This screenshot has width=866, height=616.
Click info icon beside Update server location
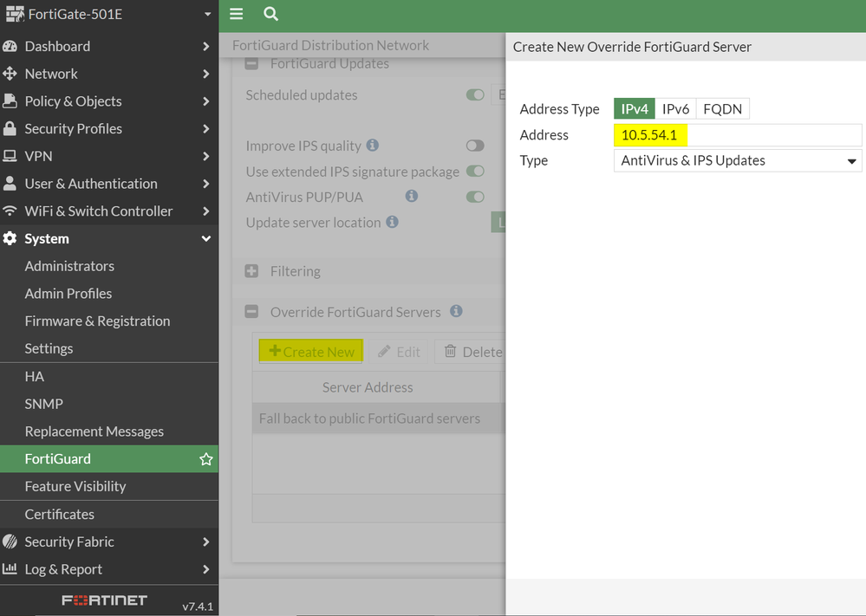click(392, 223)
